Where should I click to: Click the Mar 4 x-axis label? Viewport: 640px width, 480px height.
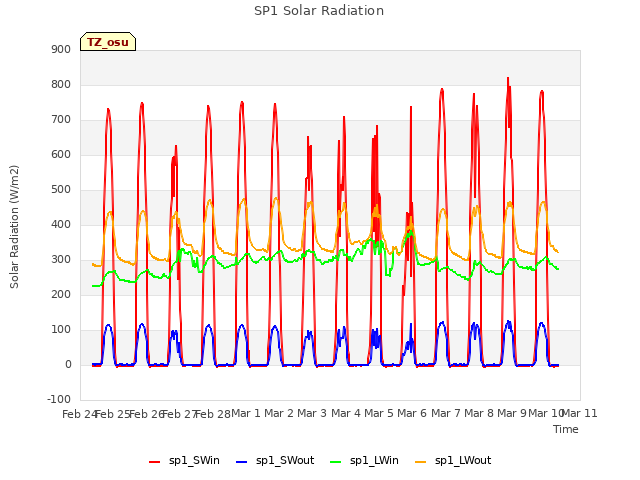346,413
